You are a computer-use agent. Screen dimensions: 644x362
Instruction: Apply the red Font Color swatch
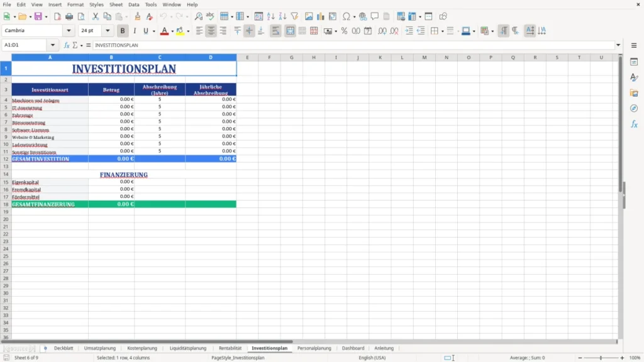pos(164,31)
